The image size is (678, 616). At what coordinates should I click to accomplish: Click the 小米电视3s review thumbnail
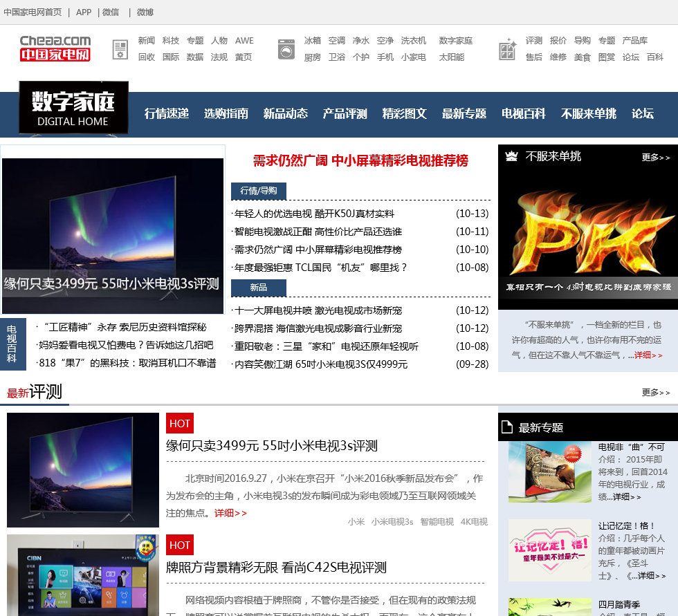[83, 470]
